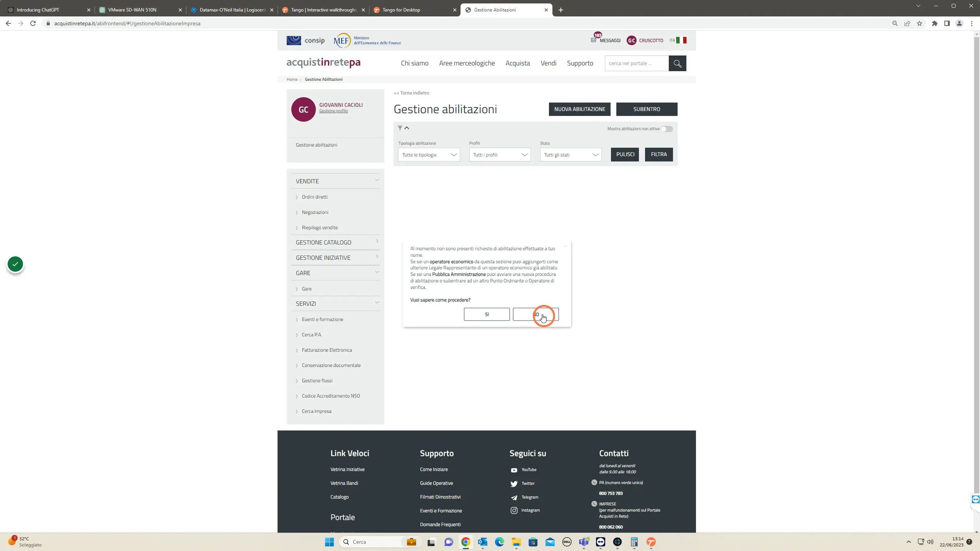Screen dimensions: 980x551
Task: Click the green checkmark floating badge
Action: click(x=15, y=264)
